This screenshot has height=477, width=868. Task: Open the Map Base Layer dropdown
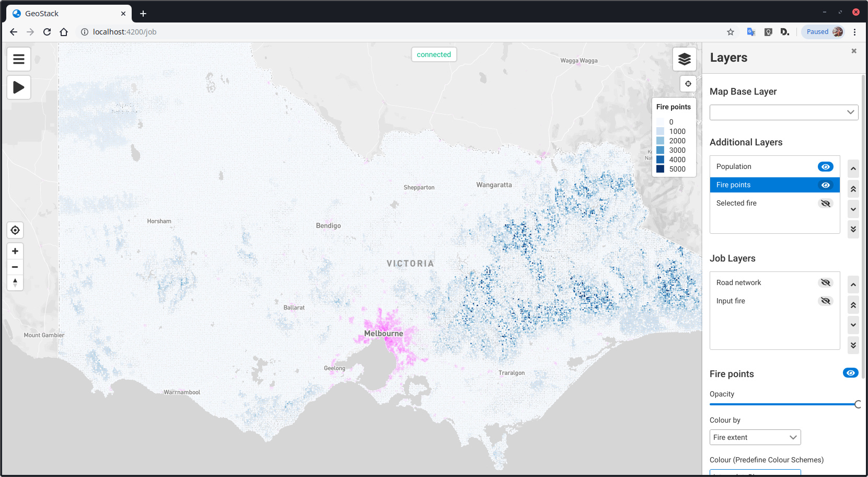(x=784, y=112)
